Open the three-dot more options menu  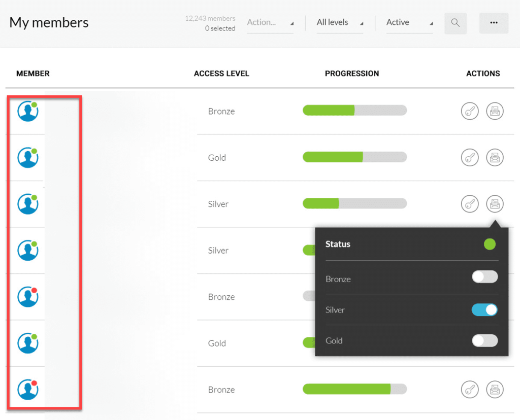[494, 23]
